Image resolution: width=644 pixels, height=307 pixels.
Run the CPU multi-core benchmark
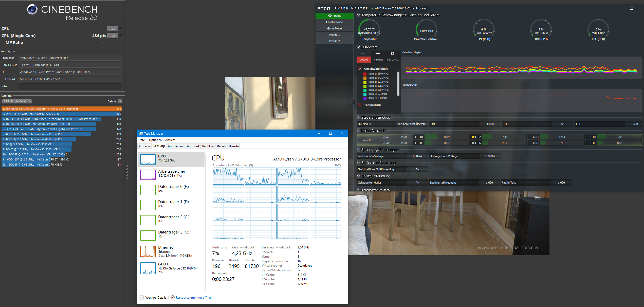pyautogui.click(x=112, y=29)
